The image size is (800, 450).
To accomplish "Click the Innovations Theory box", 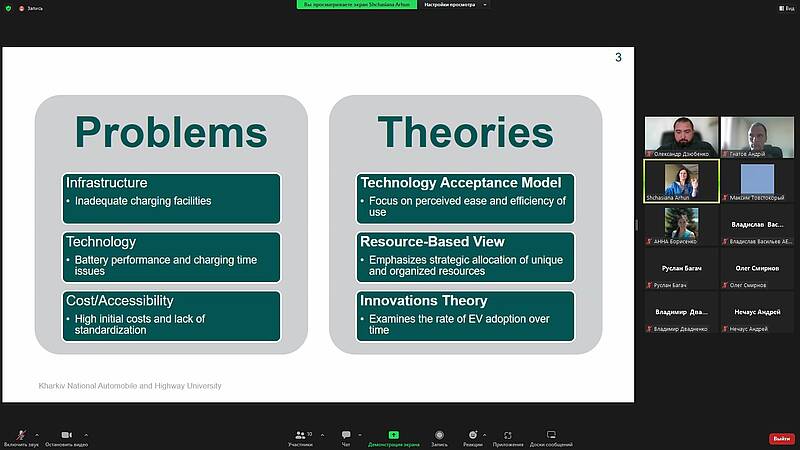I will click(465, 316).
